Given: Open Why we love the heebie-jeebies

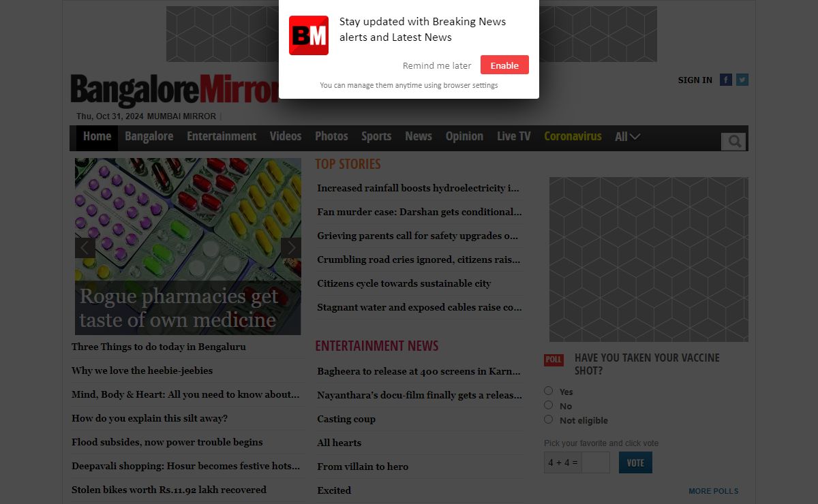Looking at the screenshot, I should point(142,371).
